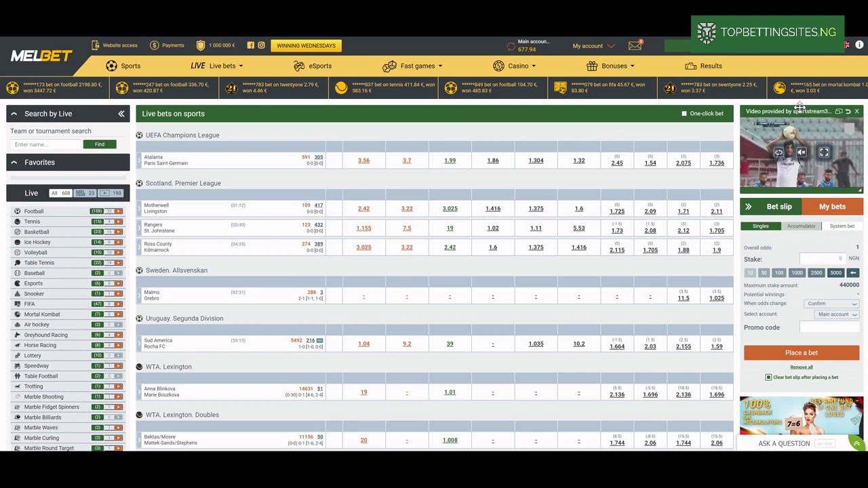The height and width of the screenshot is (488, 868).
Task: Expand Fast games dropdown
Action: pos(412,66)
